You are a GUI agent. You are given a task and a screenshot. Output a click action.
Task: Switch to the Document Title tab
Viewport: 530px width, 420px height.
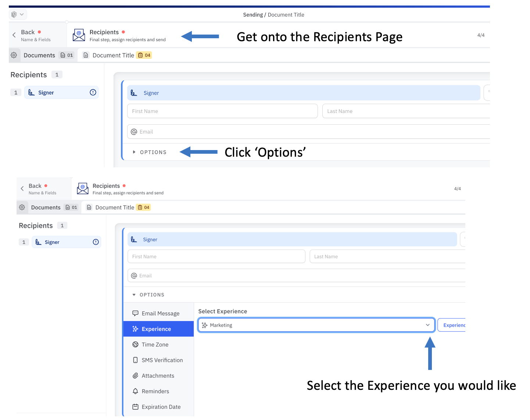[x=113, y=55]
